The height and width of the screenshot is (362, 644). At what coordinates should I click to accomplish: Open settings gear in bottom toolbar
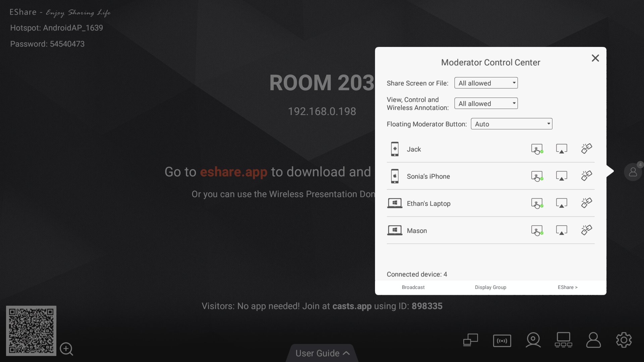pyautogui.click(x=624, y=341)
